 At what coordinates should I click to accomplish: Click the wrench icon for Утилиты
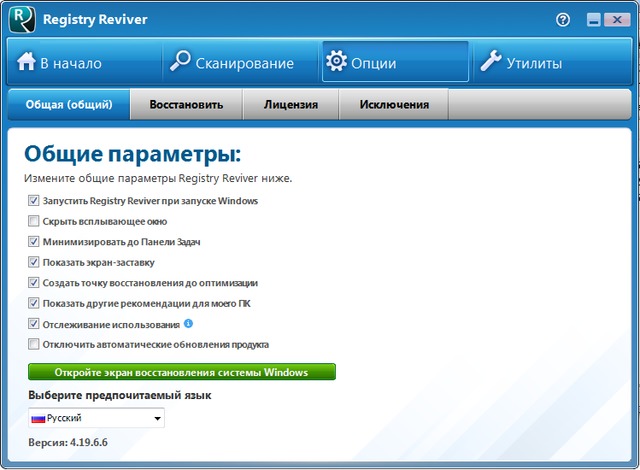[x=490, y=63]
